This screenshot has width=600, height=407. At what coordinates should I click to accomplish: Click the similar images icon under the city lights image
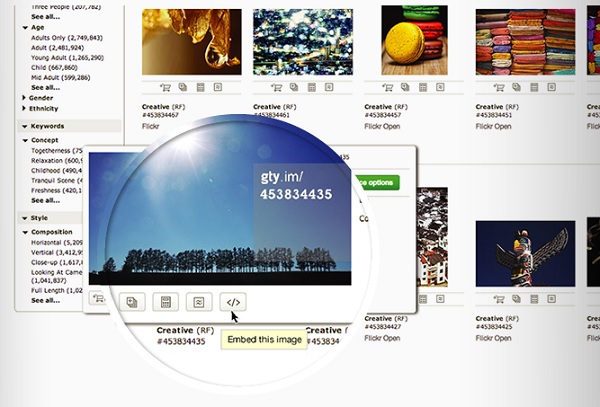click(329, 87)
